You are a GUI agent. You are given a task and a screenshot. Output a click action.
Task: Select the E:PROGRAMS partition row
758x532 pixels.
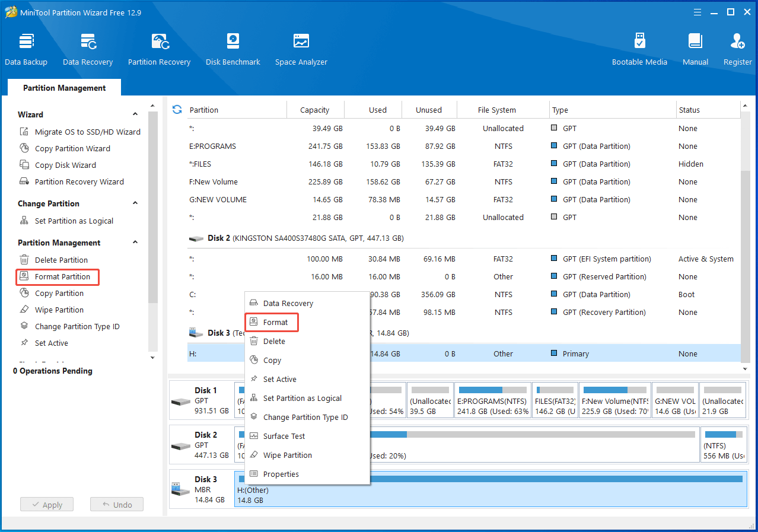(464, 146)
